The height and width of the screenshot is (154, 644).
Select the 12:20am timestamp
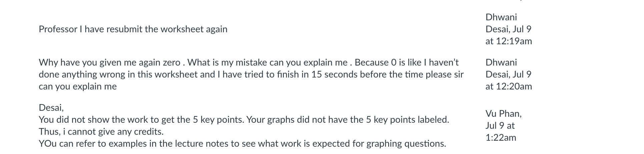509,86
